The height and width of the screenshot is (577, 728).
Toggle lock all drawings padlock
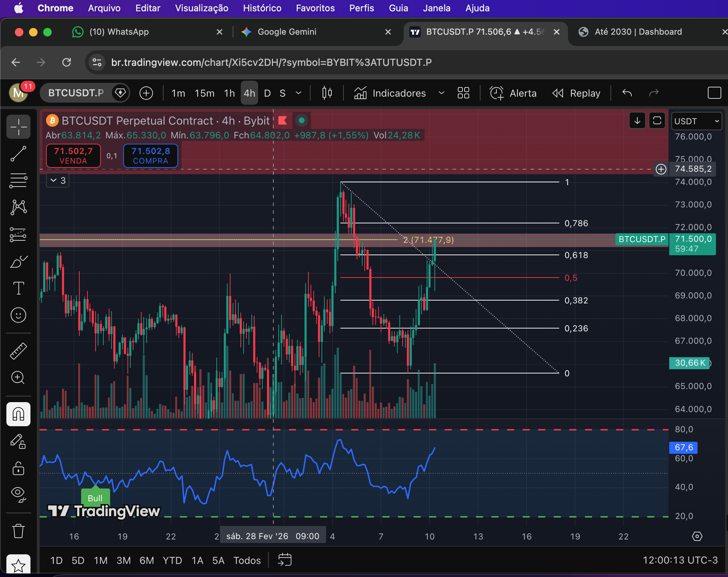pyautogui.click(x=18, y=468)
